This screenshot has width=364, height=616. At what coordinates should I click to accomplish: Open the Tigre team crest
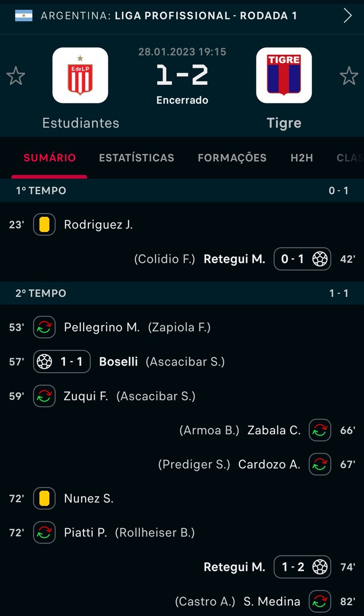[x=284, y=75]
